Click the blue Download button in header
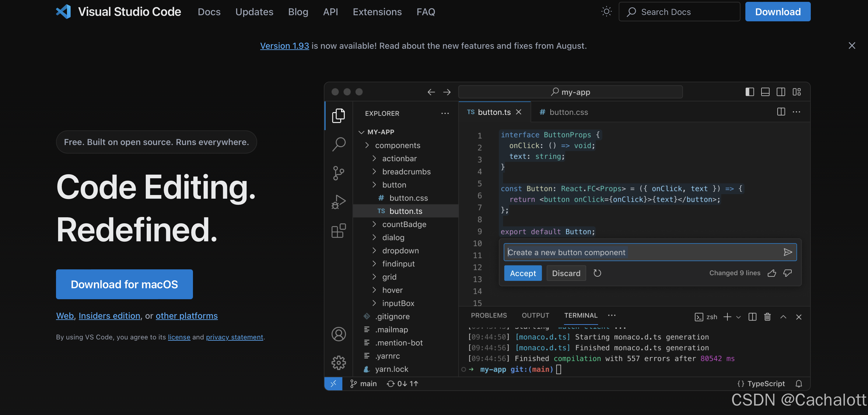Screen dimensions: 868x415 click(778, 12)
